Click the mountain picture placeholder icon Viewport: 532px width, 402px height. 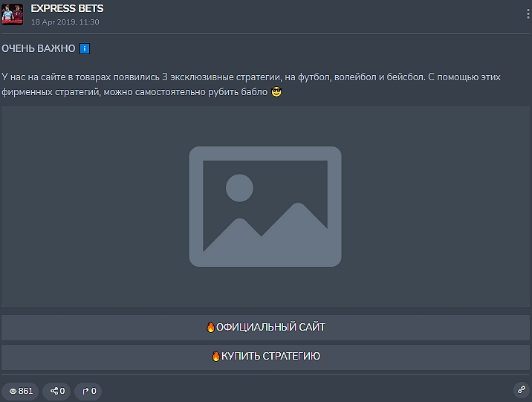click(x=265, y=207)
